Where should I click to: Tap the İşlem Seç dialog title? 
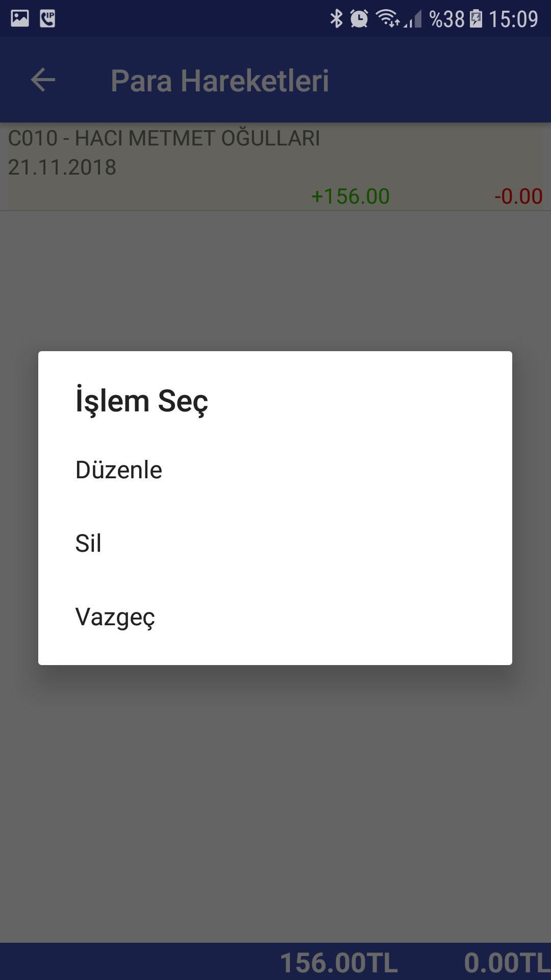coord(142,401)
